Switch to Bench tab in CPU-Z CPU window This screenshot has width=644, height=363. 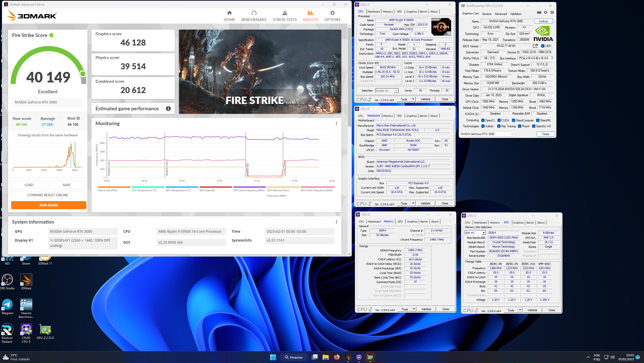(423, 12)
